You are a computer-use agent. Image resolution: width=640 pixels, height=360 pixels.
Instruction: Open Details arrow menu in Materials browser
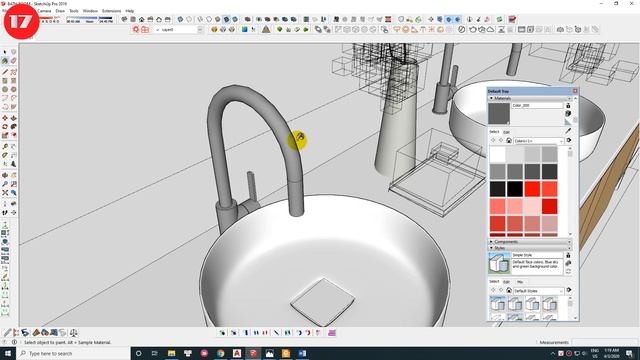point(569,140)
